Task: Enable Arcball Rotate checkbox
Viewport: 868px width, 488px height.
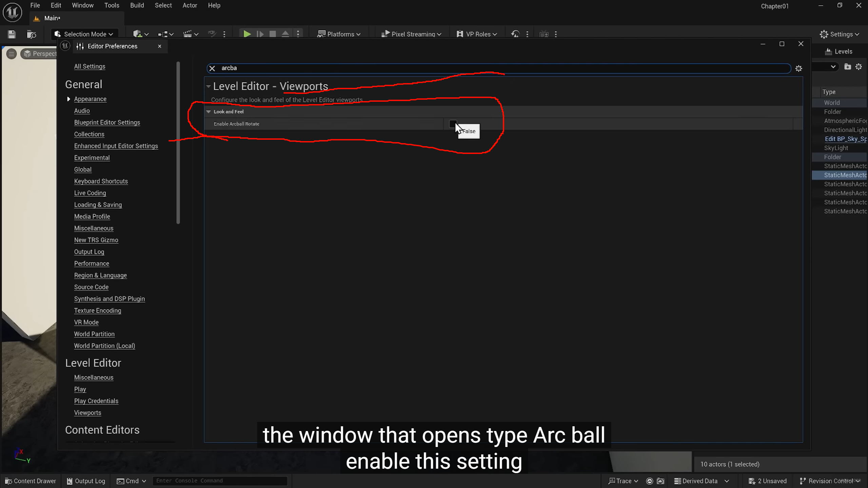Action: pos(453,124)
